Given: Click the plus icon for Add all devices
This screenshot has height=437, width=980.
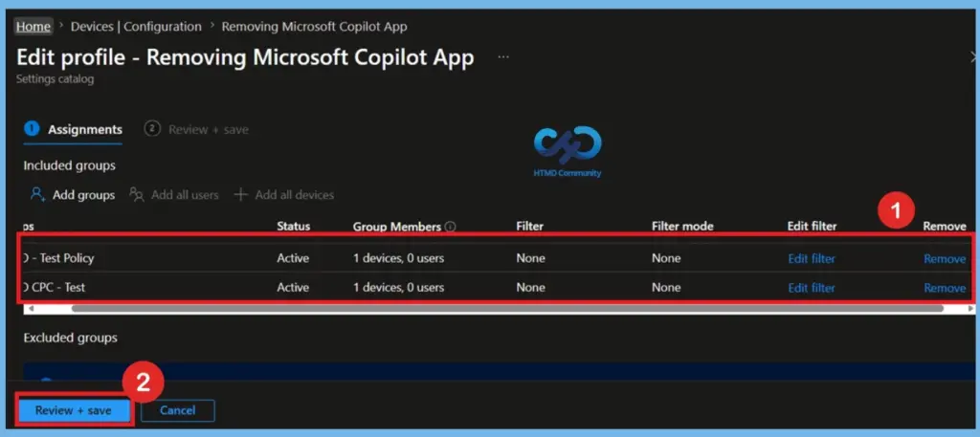Looking at the screenshot, I should tap(240, 195).
